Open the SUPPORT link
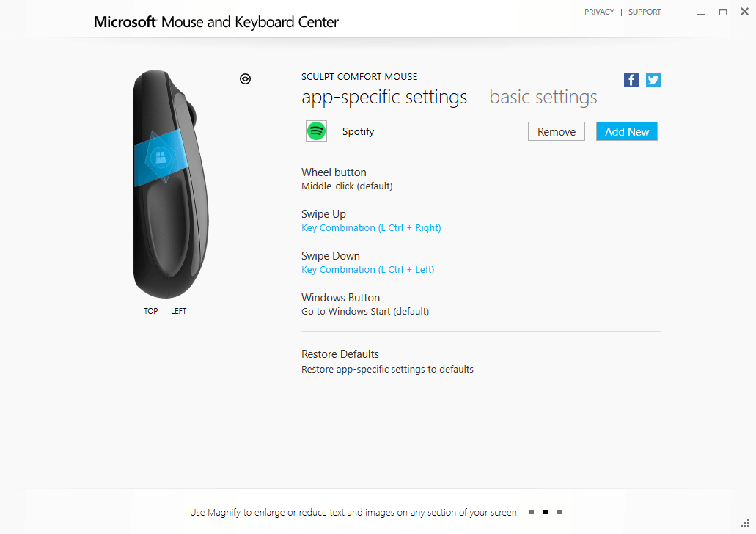Image resolution: width=756 pixels, height=534 pixels. pos(645,12)
